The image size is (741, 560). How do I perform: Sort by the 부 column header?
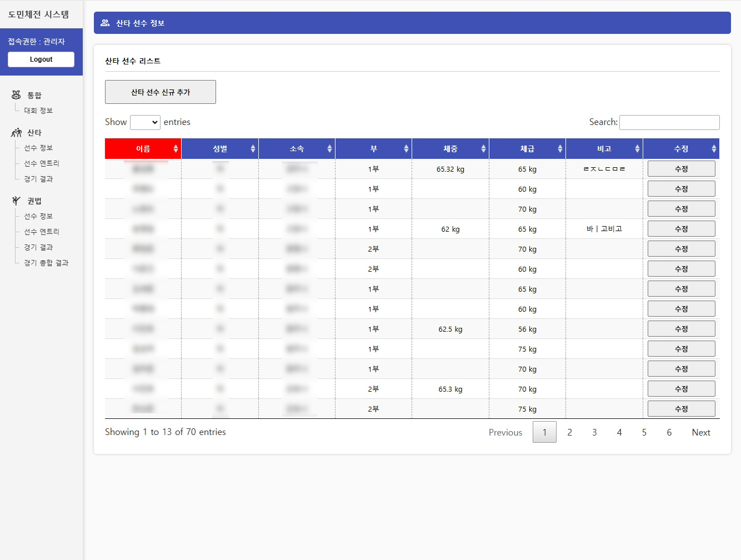tap(373, 149)
